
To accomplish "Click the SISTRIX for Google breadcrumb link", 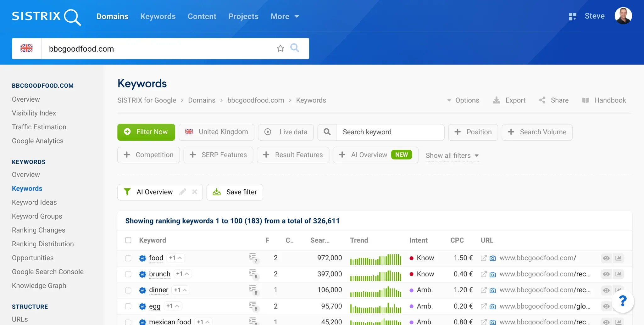I will [x=147, y=100].
